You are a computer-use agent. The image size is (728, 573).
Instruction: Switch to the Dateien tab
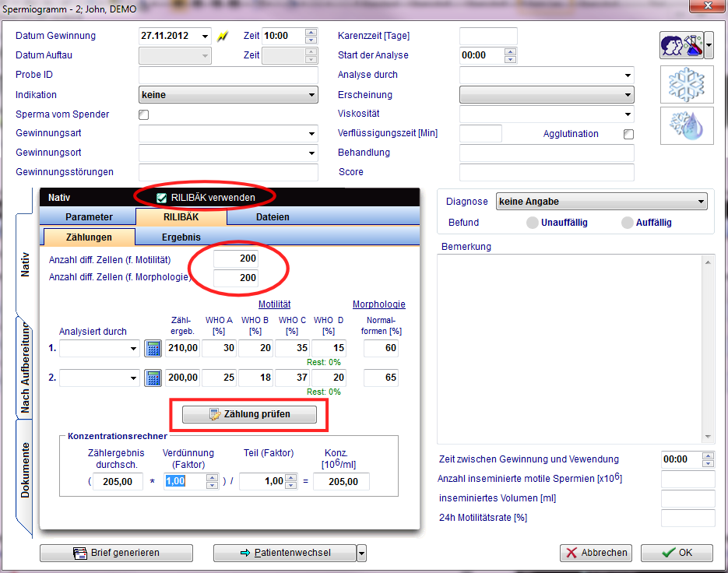(273, 217)
